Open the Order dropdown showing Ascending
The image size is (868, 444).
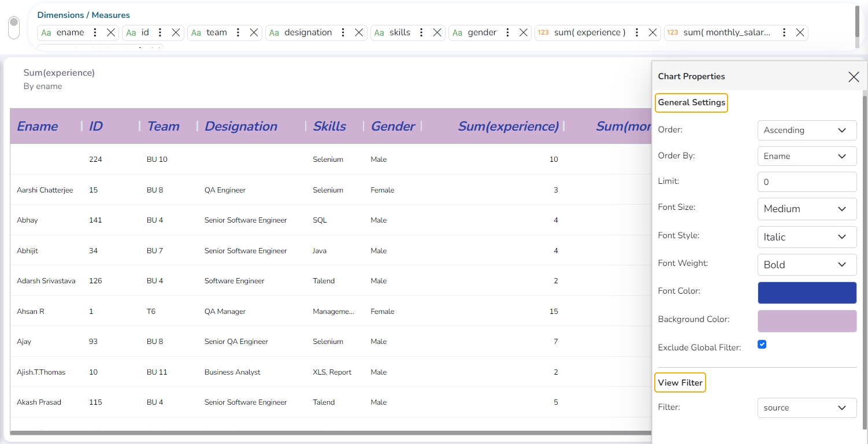806,131
